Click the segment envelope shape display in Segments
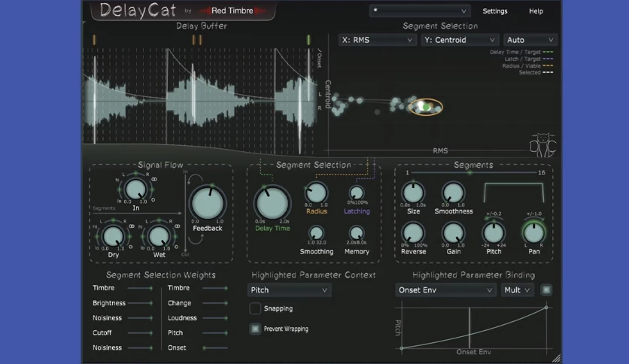Image resolution: width=629 pixels, height=364 pixels. 514,193
